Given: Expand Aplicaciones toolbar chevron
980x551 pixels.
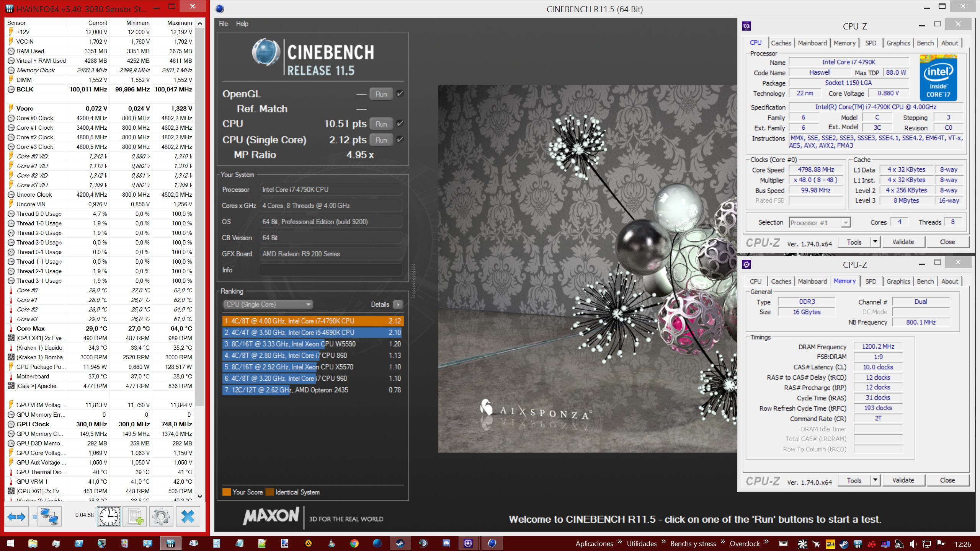Looking at the screenshot, I should [619, 541].
